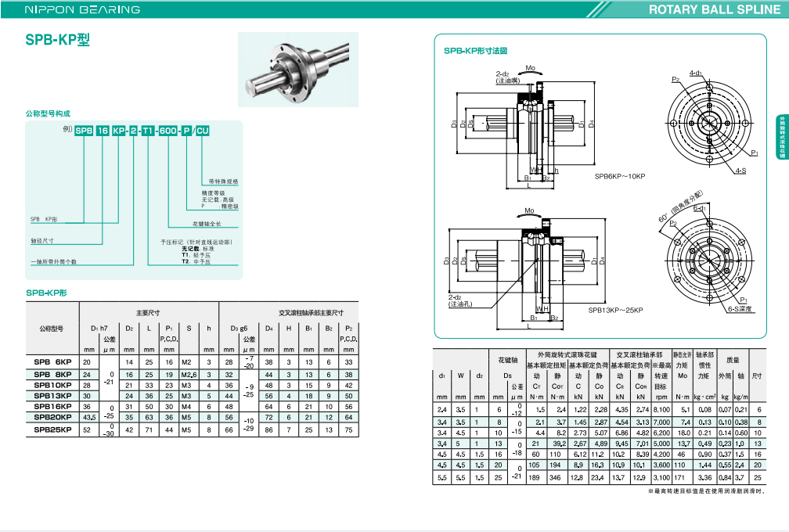Click the 质量 column header
This screenshot has height=532, width=789.
[733, 360]
